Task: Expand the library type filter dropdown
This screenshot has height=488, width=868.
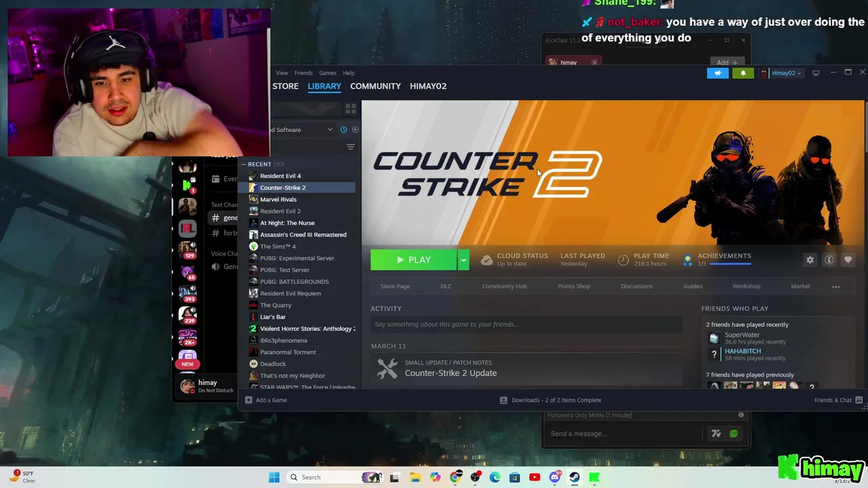Action: (x=330, y=129)
